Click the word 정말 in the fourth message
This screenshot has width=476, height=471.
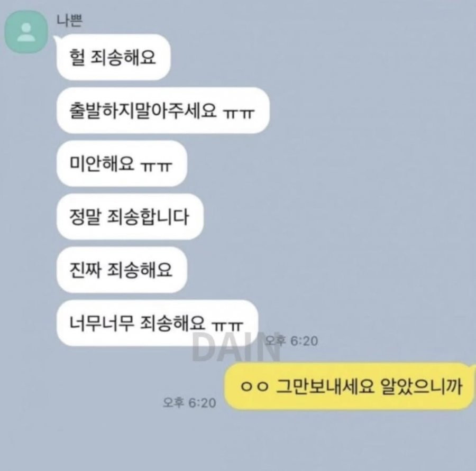pos(85,217)
